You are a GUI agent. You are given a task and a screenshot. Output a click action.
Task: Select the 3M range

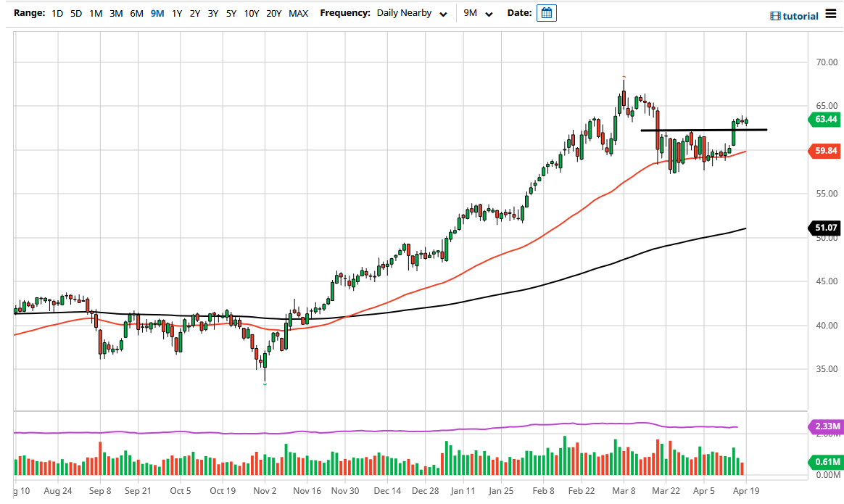point(115,13)
